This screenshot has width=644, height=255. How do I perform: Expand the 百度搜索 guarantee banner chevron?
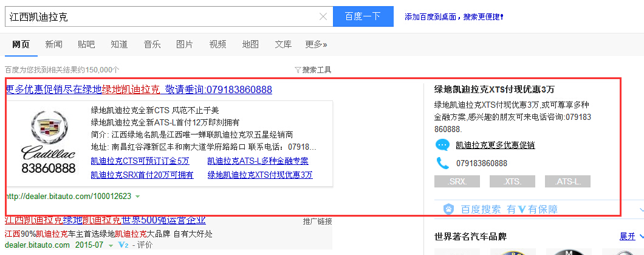pos(641,210)
